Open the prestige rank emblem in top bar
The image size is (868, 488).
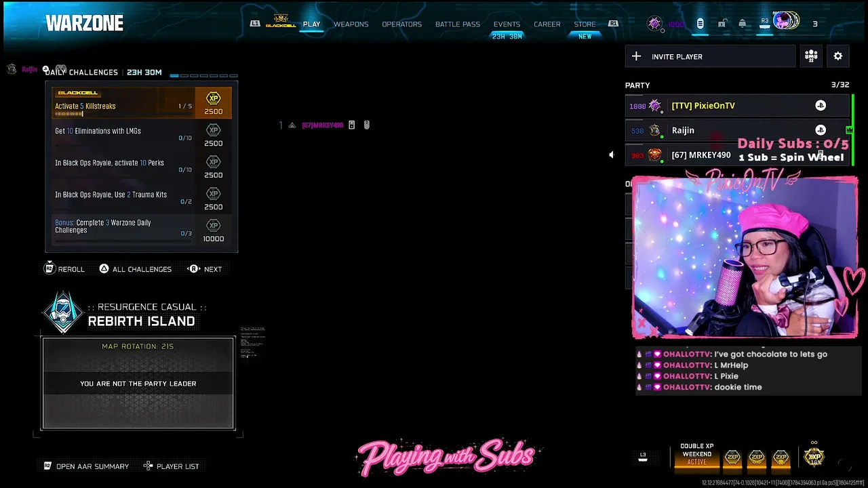tap(654, 24)
